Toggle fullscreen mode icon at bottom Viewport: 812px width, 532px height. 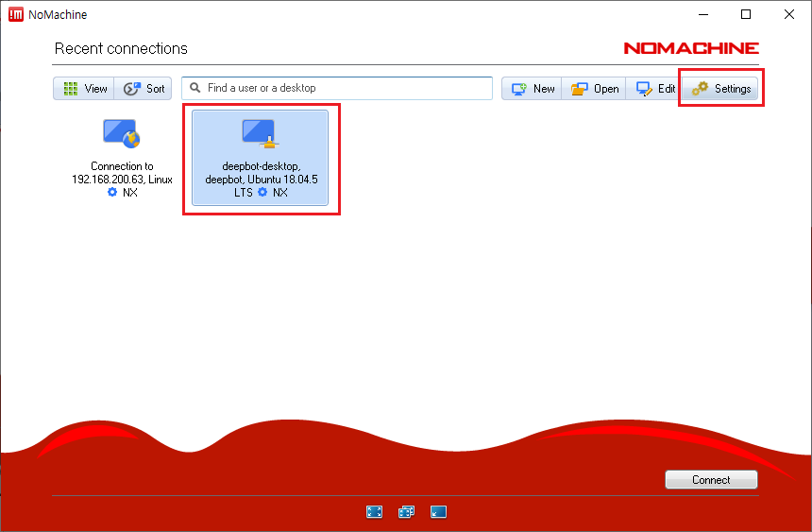(x=375, y=512)
